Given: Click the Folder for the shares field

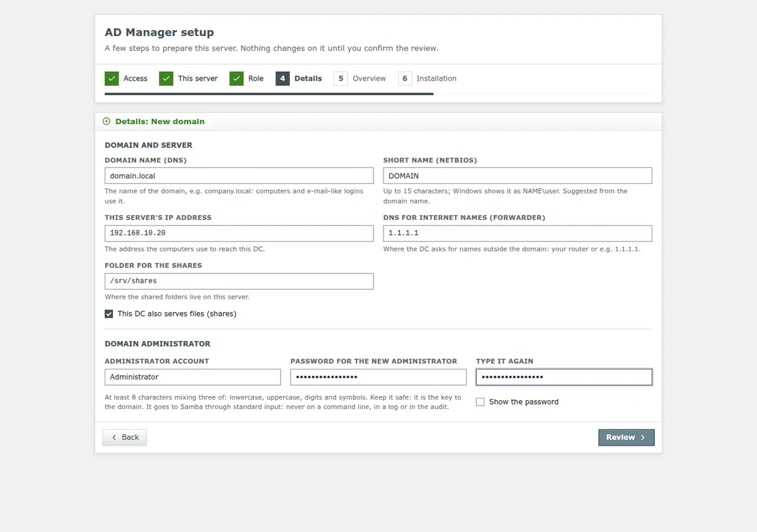Looking at the screenshot, I should [x=239, y=281].
